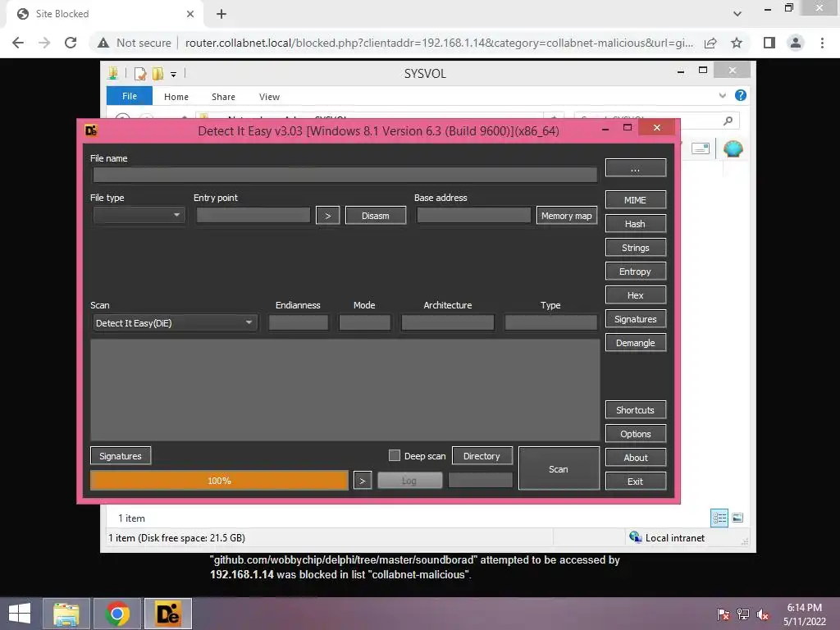
Task: Open the Hex viewer
Action: pyautogui.click(x=636, y=295)
